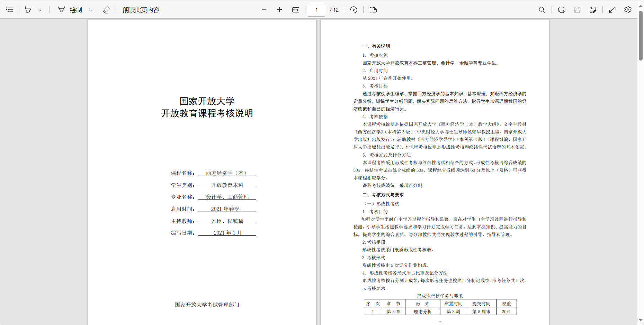Click the item 5. 考核方式及计分方法
The image size is (644, 325).
pyautogui.click(x=386, y=155)
